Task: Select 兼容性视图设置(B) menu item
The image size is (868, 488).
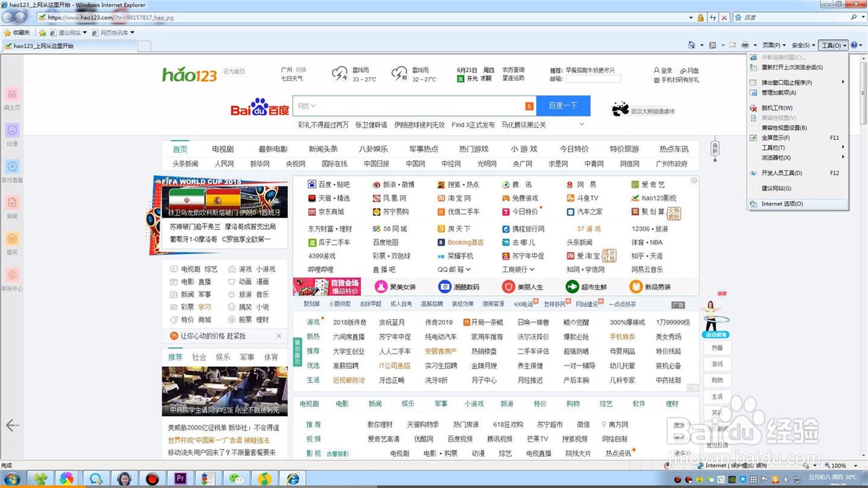Action: [x=797, y=128]
